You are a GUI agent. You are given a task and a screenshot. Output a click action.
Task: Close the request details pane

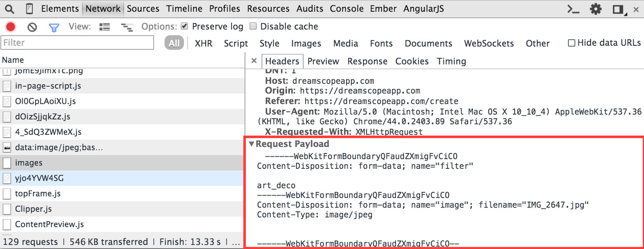coord(254,61)
